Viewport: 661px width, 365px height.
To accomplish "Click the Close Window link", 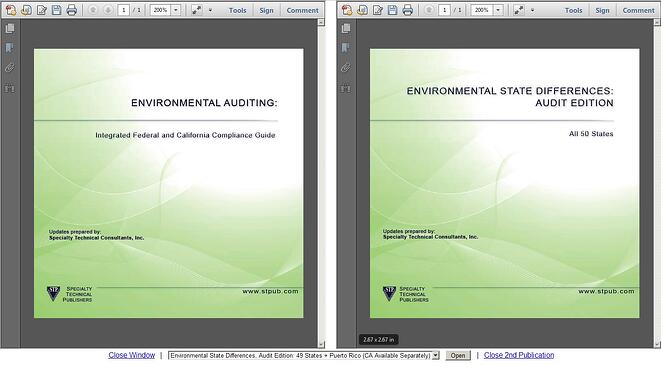I will point(132,355).
